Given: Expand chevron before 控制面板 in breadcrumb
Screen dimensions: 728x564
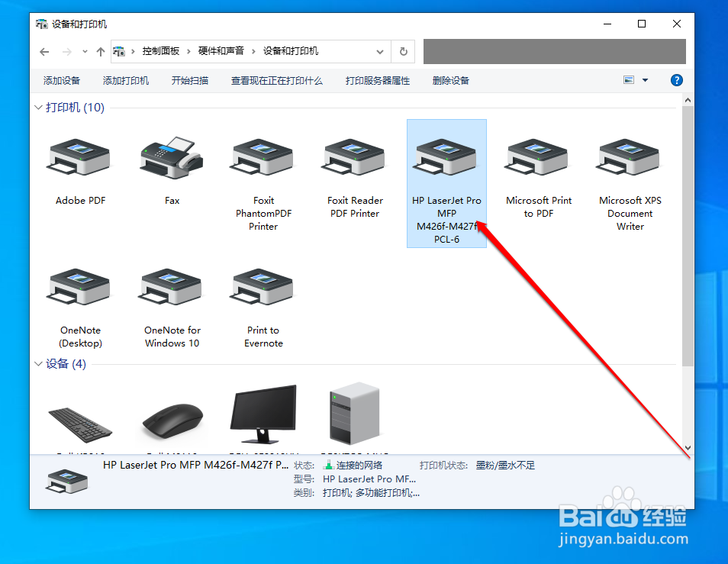Looking at the screenshot, I should click(133, 52).
